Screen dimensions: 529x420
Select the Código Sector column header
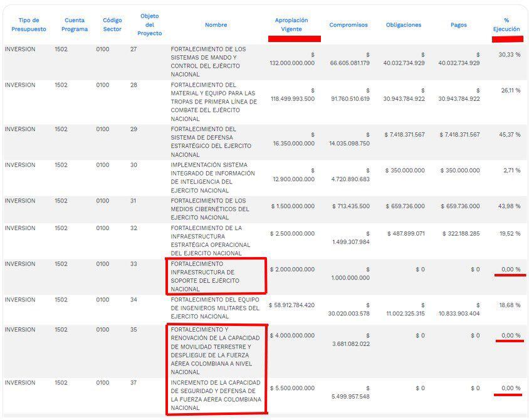click(112, 24)
